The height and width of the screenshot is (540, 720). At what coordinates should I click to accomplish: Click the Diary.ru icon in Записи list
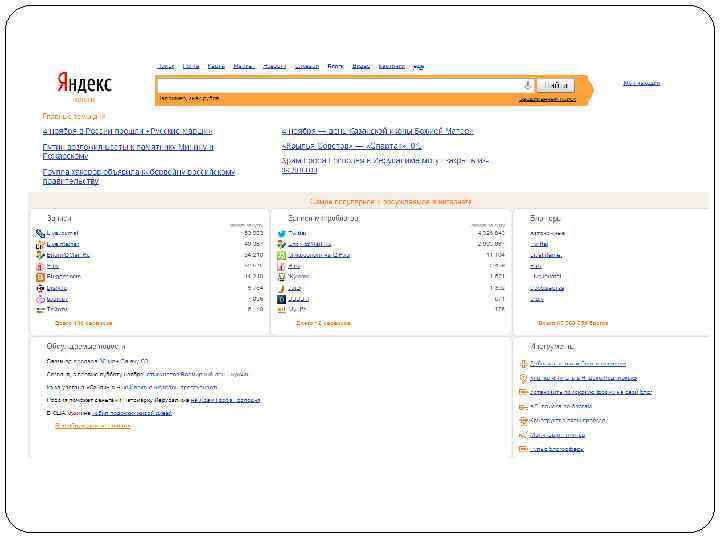(40, 288)
